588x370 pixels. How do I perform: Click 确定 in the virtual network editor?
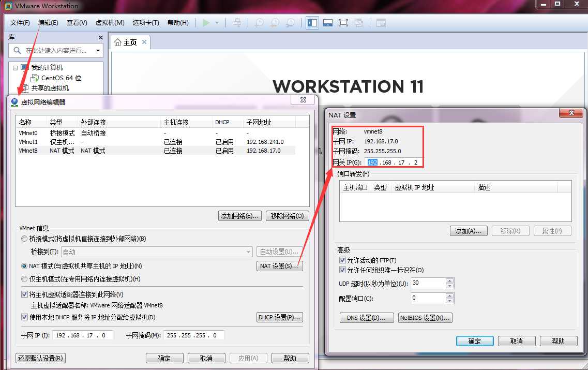164,359
